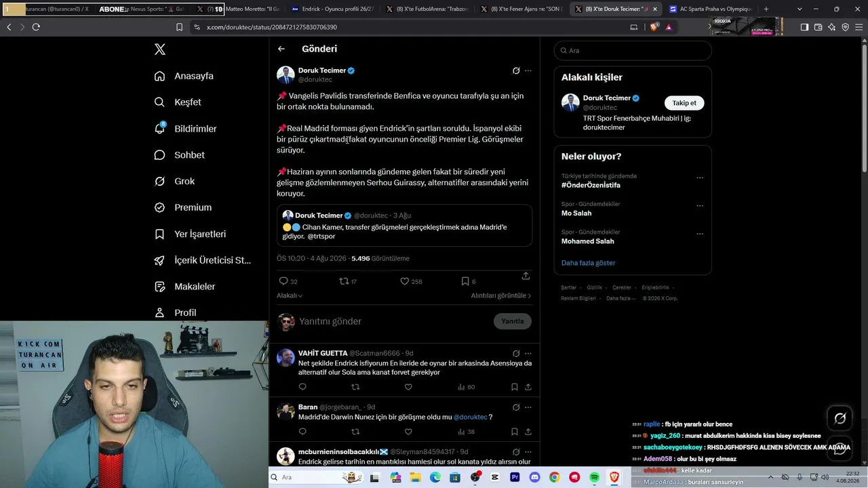Click the Yanıtla reply button
The width and height of the screenshot is (868, 488).
tap(513, 321)
